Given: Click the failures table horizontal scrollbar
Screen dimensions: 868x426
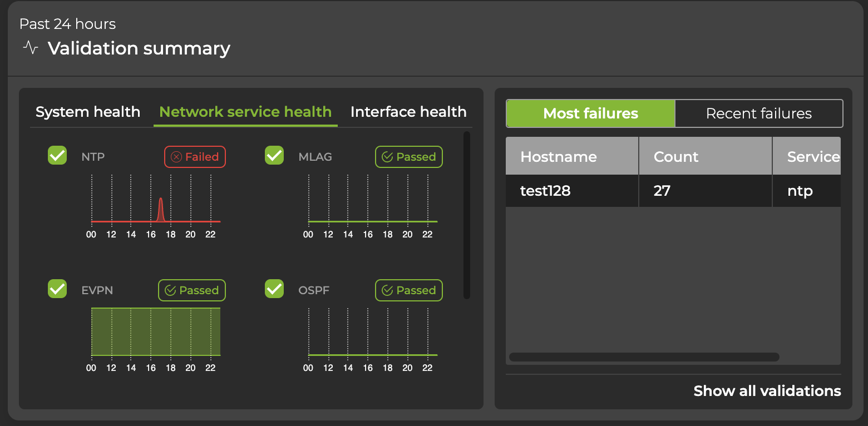Looking at the screenshot, I should click(644, 357).
